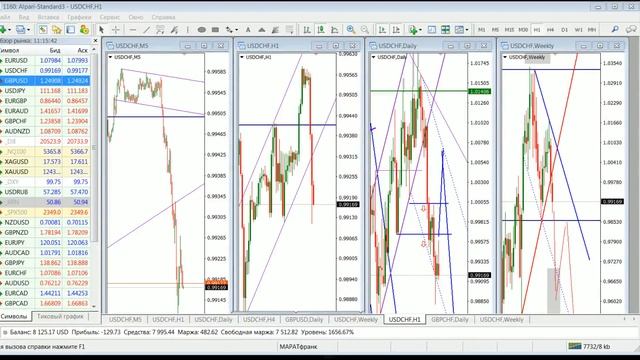Click the periods toolbar icon
The image size is (640, 360).
tap(432, 29)
